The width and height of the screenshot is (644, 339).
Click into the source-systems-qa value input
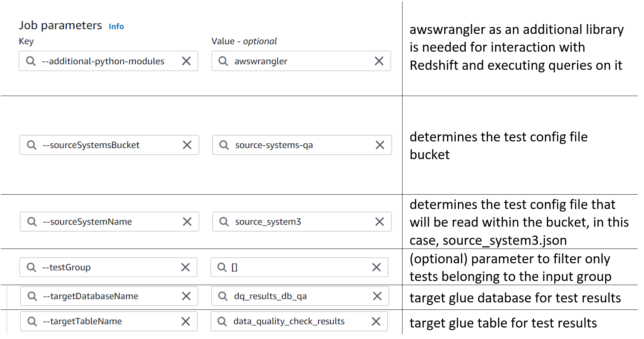click(x=302, y=145)
